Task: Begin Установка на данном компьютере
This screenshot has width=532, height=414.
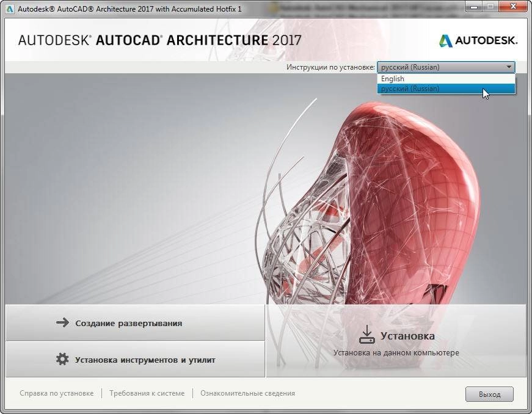Action: pyautogui.click(x=396, y=341)
